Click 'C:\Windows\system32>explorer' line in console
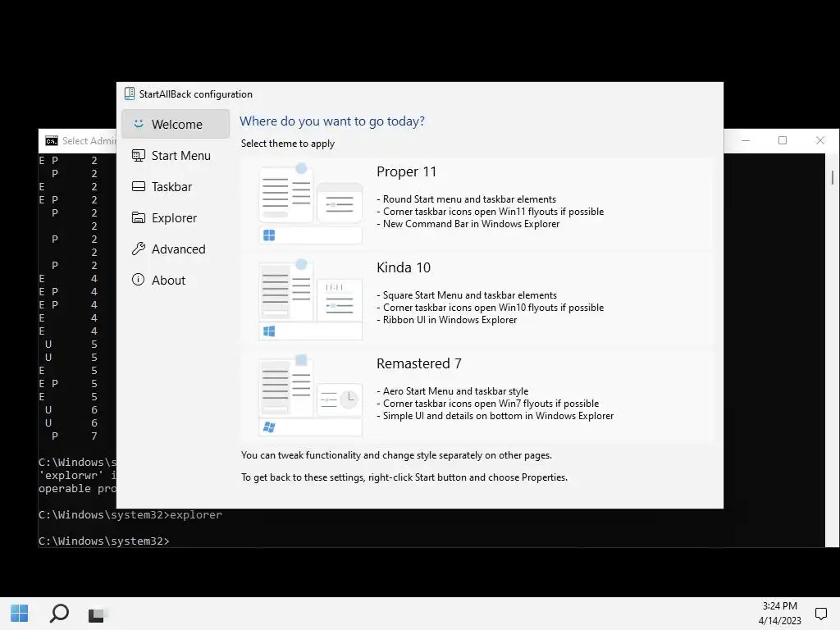Viewport: 840px width, 630px height. click(130, 515)
